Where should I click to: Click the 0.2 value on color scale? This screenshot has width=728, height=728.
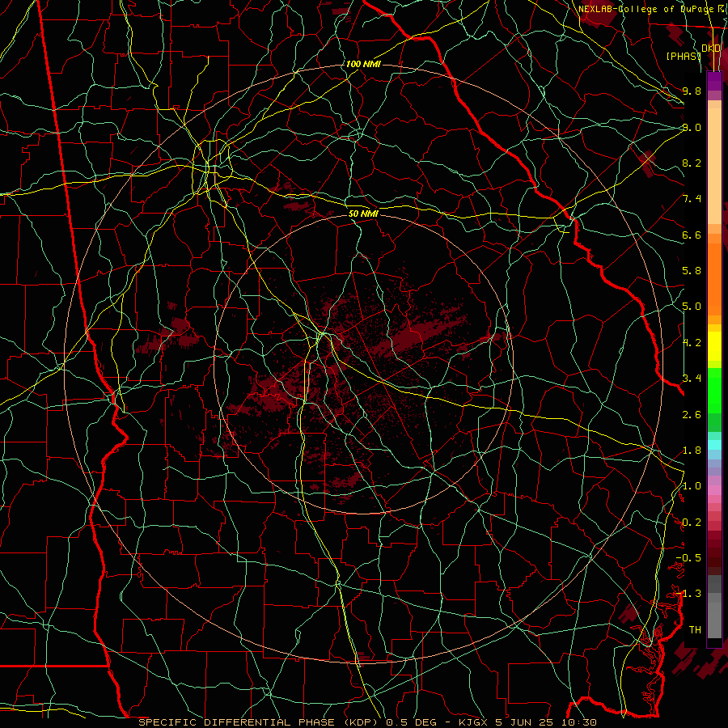[692, 523]
